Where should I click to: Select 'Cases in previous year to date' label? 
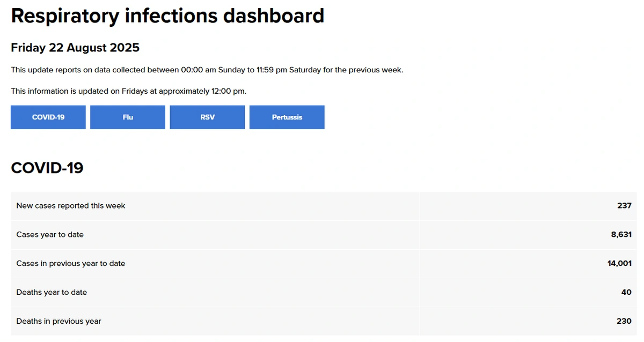71,264
